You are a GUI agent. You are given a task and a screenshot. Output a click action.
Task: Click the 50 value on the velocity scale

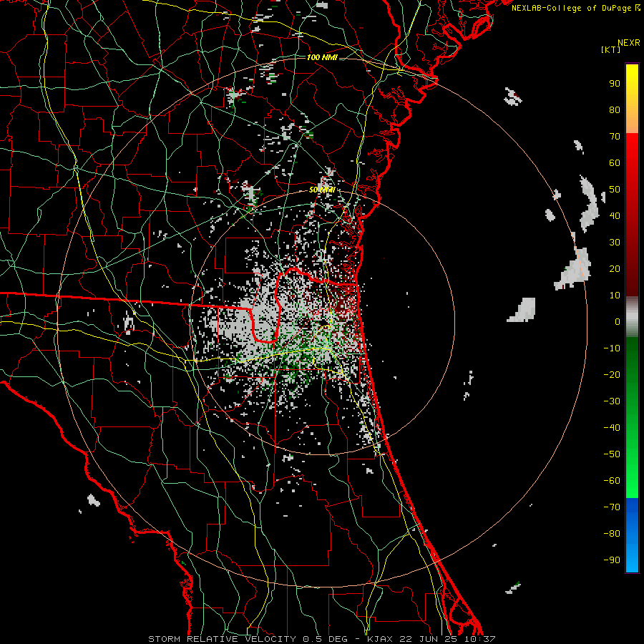point(615,190)
